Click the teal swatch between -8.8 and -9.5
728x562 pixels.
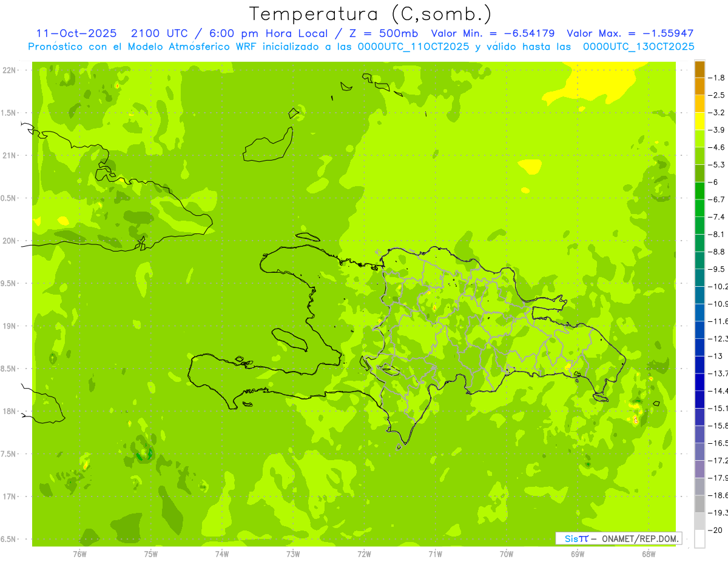[x=699, y=261]
